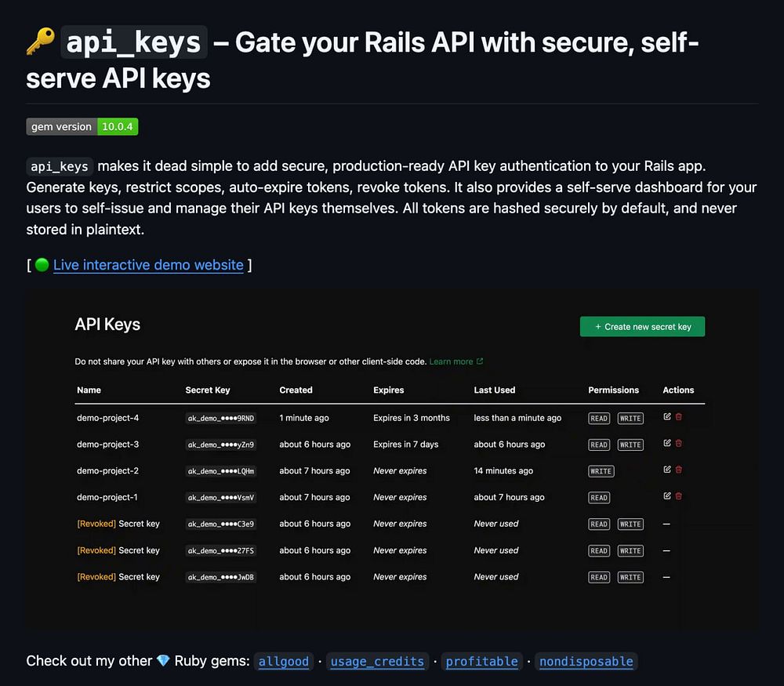Select the READ badge for demo-project-4
The height and width of the screenshot is (686, 784).
[600, 419]
